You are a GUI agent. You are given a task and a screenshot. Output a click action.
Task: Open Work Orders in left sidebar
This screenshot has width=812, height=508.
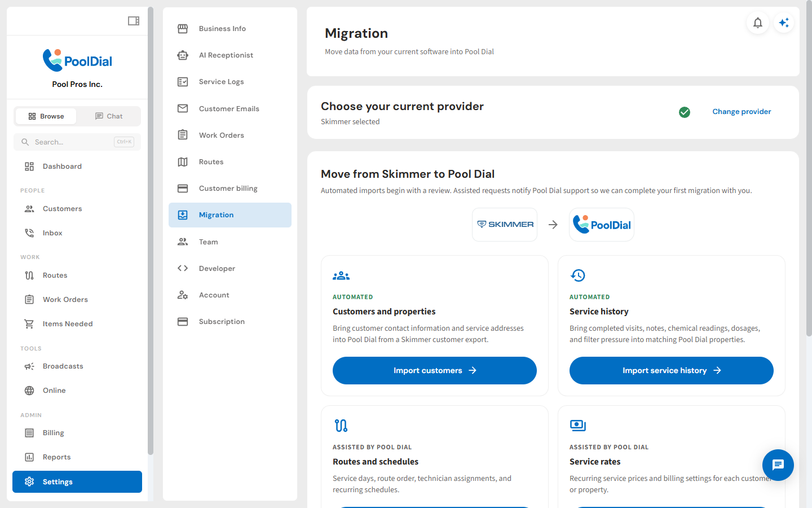tap(77, 300)
